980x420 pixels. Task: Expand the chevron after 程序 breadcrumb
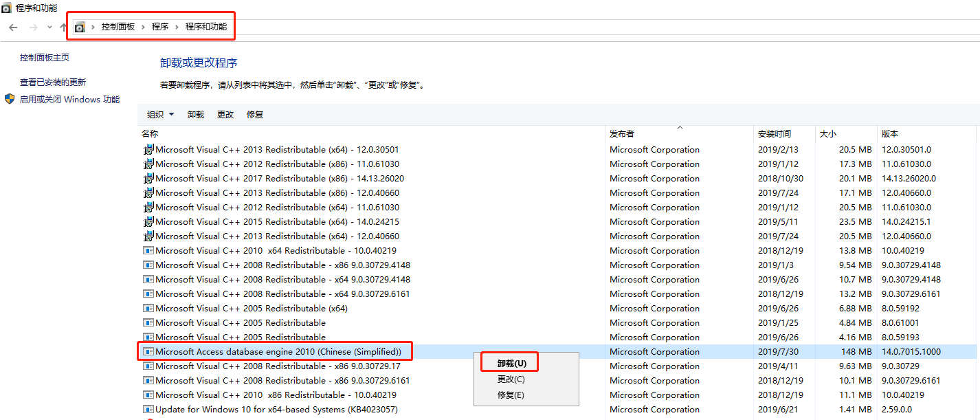pyautogui.click(x=177, y=27)
